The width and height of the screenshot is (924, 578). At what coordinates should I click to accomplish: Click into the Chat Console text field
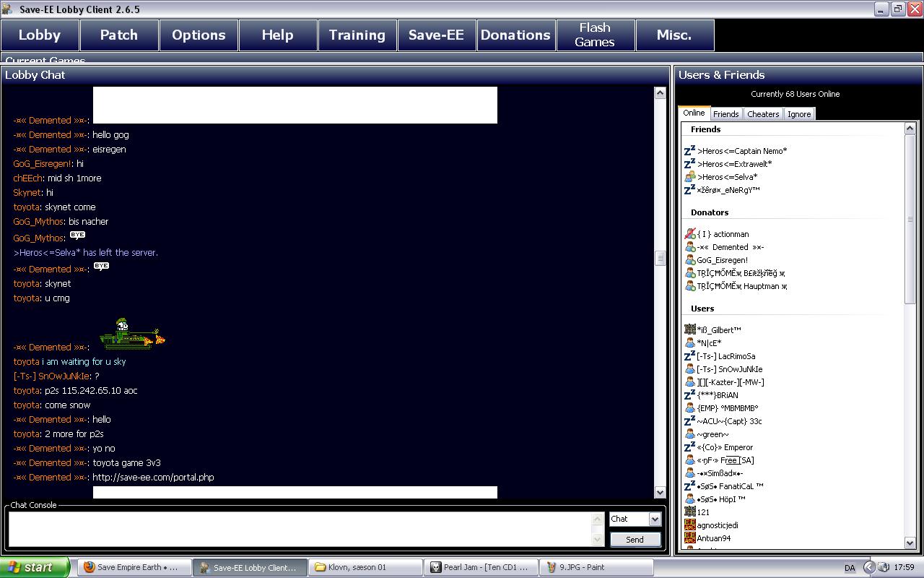click(x=300, y=529)
